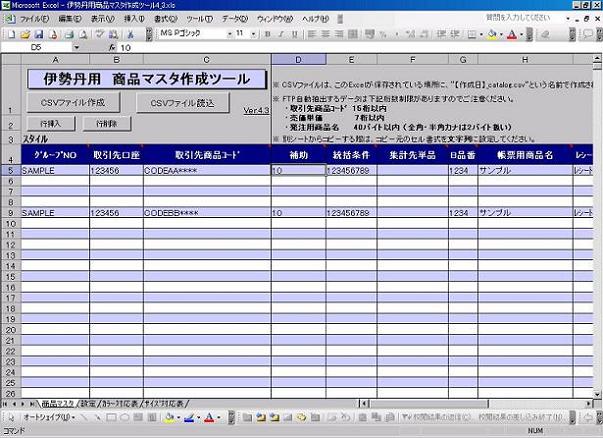Click the 帳票用商品名 column heading

coord(525,155)
